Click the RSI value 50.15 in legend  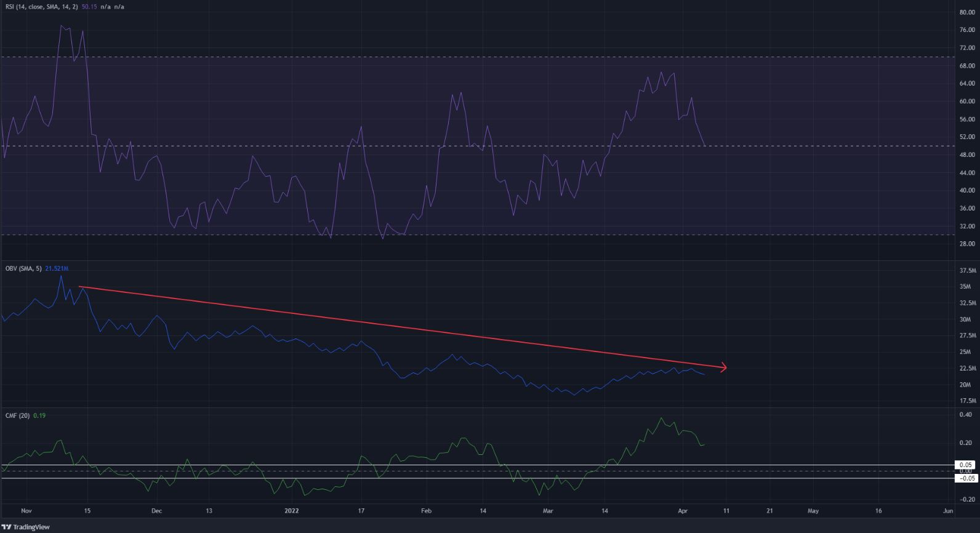click(90, 6)
